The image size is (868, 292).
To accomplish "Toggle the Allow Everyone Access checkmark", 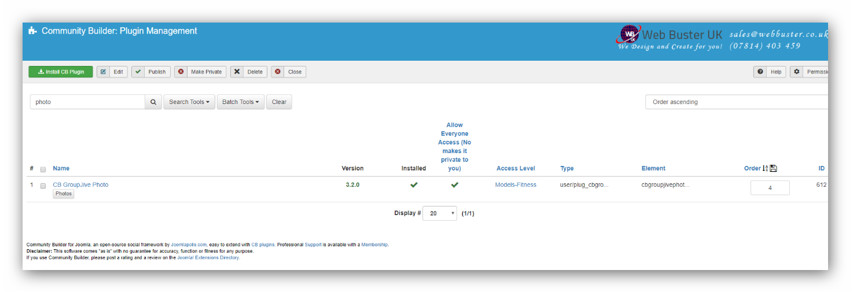I will [455, 185].
